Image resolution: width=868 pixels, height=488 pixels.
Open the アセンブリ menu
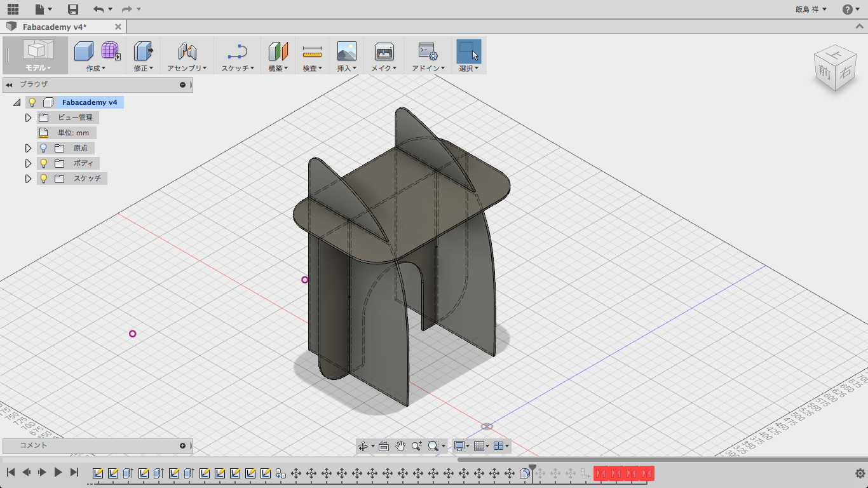187,68
